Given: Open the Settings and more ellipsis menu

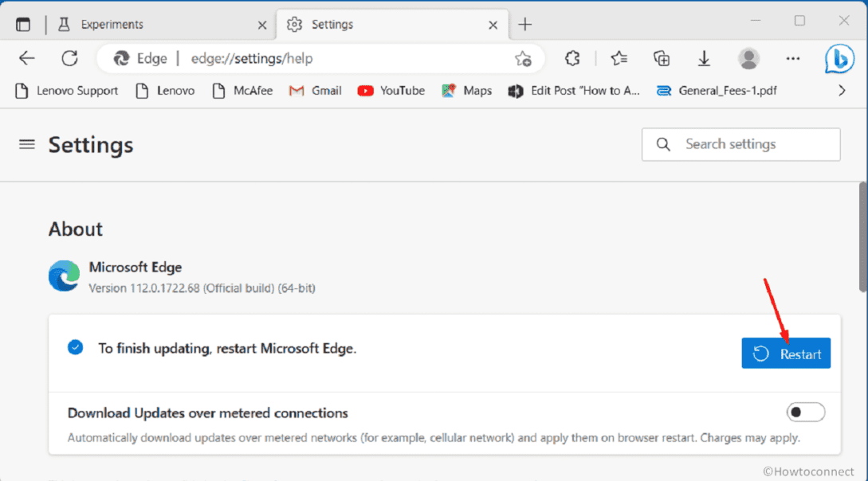Looking at the screenshot, I should (793, 57).
